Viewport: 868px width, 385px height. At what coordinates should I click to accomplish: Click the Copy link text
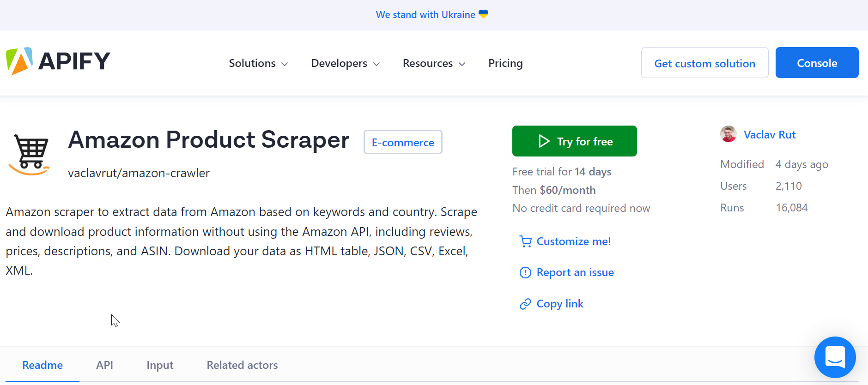[x=560, y=304]
